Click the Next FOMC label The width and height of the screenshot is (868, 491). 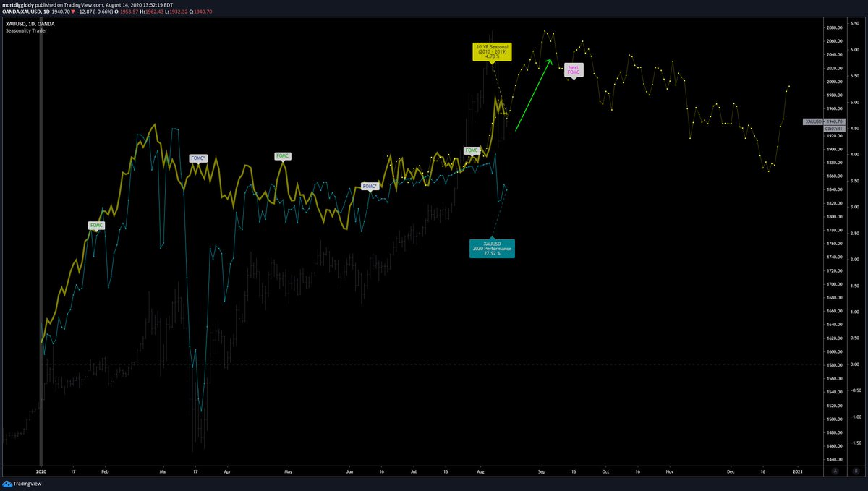pyautogui.click(x=574, y=70)
